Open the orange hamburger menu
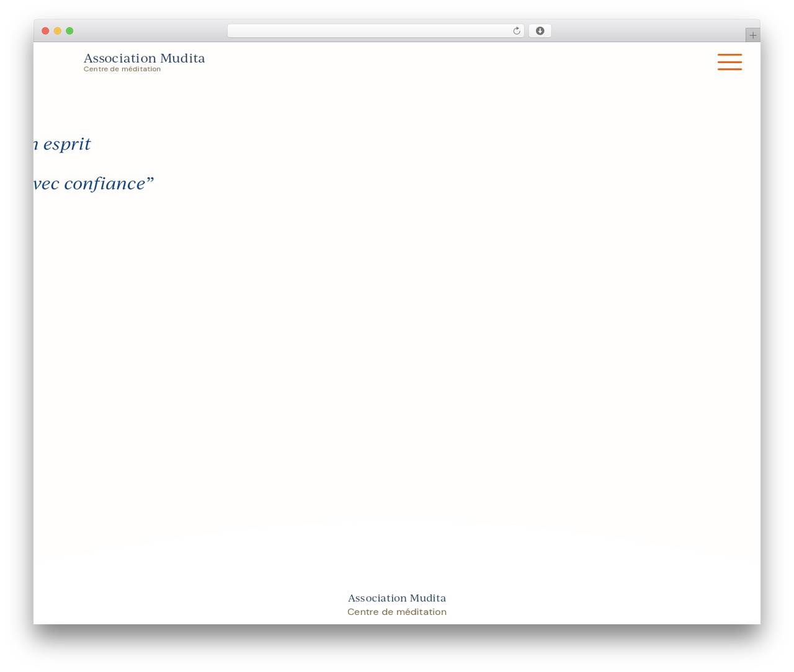 click(x=729, y=62)
